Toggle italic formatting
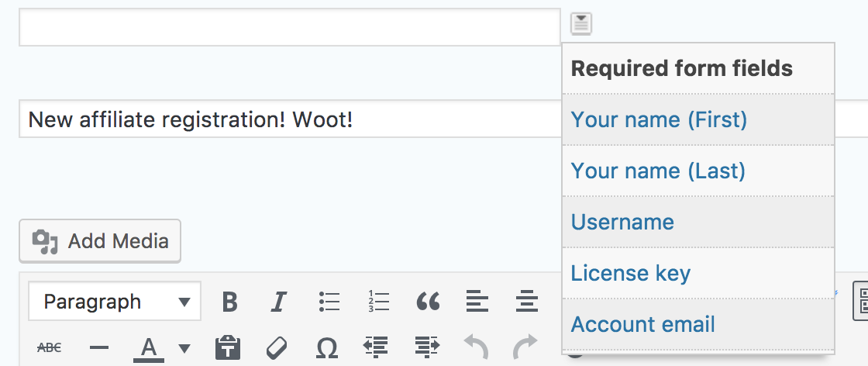The height and width of the screenshot is (366, 868). click(x=278, y=302)
